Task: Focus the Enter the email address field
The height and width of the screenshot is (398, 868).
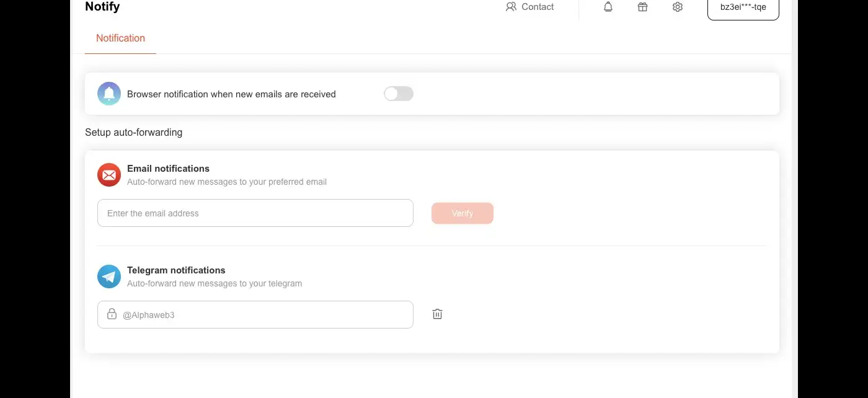Action: [255, 213]
